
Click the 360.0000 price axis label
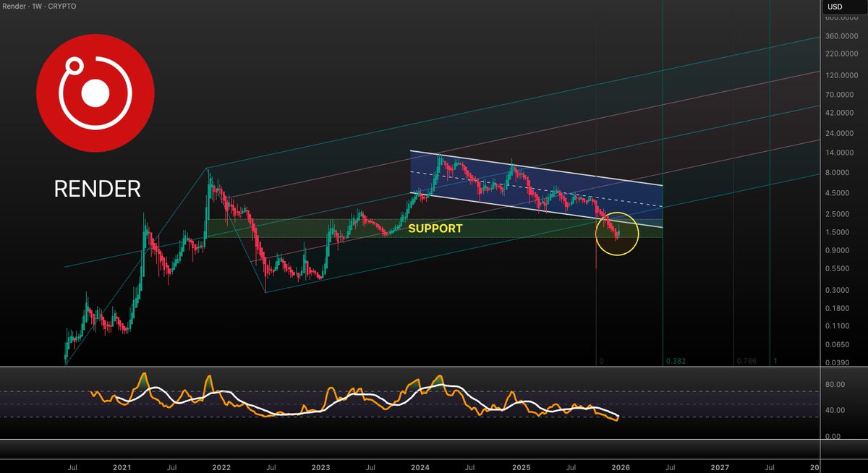pos(843,36)
